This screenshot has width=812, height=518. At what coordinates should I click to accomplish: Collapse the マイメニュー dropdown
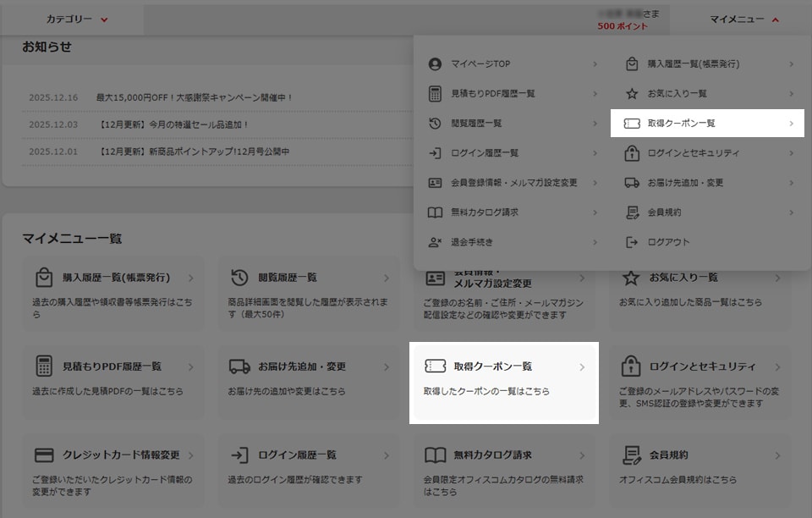coord(742,17)
